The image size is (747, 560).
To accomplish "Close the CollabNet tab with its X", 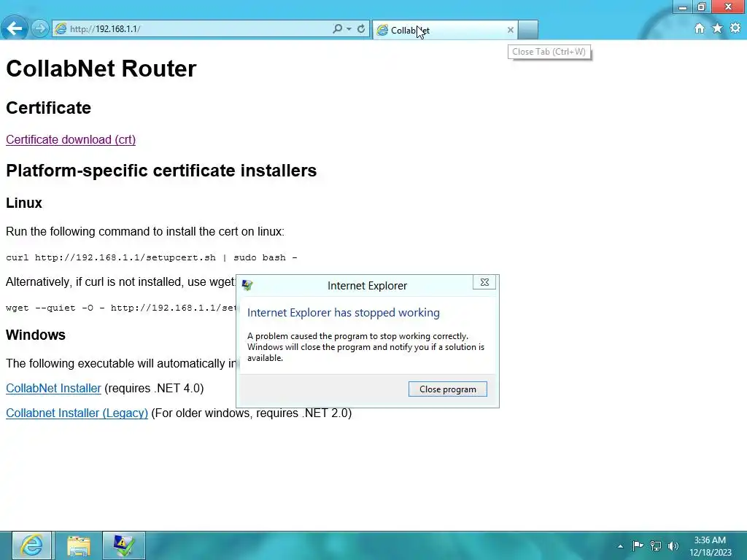I will [510, 30].
